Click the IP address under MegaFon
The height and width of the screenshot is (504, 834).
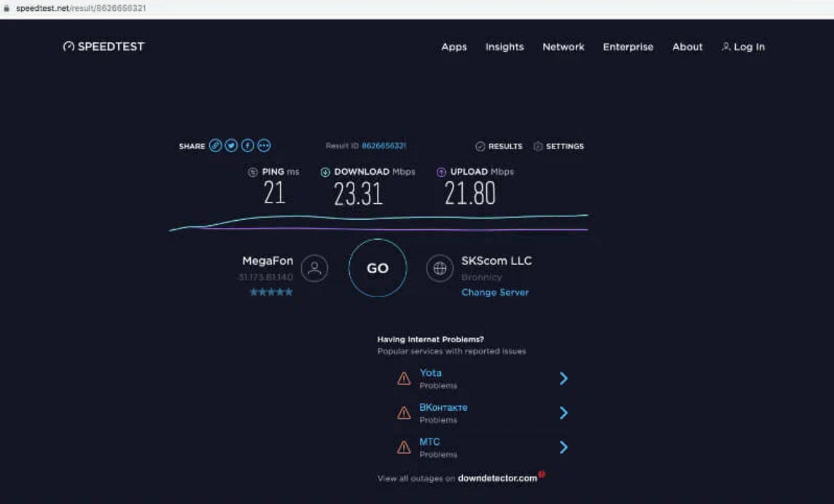point(265,277)
